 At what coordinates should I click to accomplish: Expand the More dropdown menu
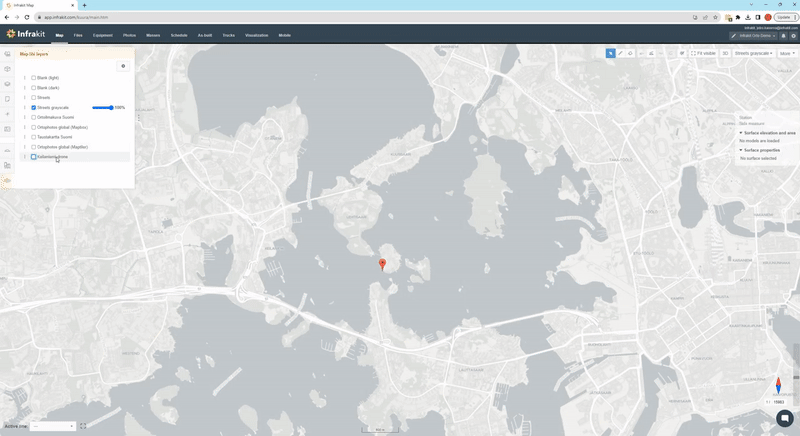[787, 53]
